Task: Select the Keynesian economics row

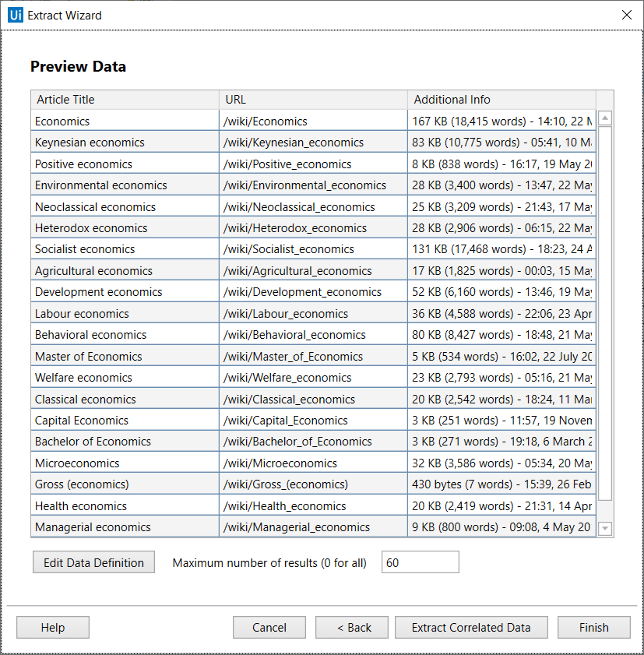Action: pyautogui.click(x=125, y=143)
